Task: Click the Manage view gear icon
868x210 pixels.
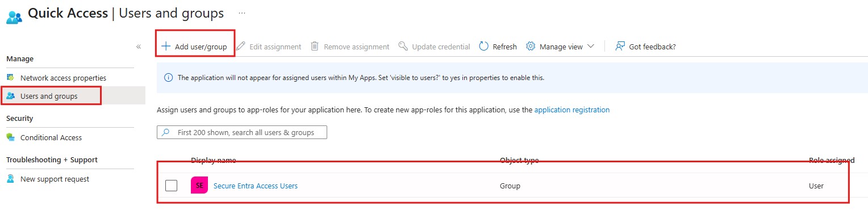Action: (x=531, y=46)
